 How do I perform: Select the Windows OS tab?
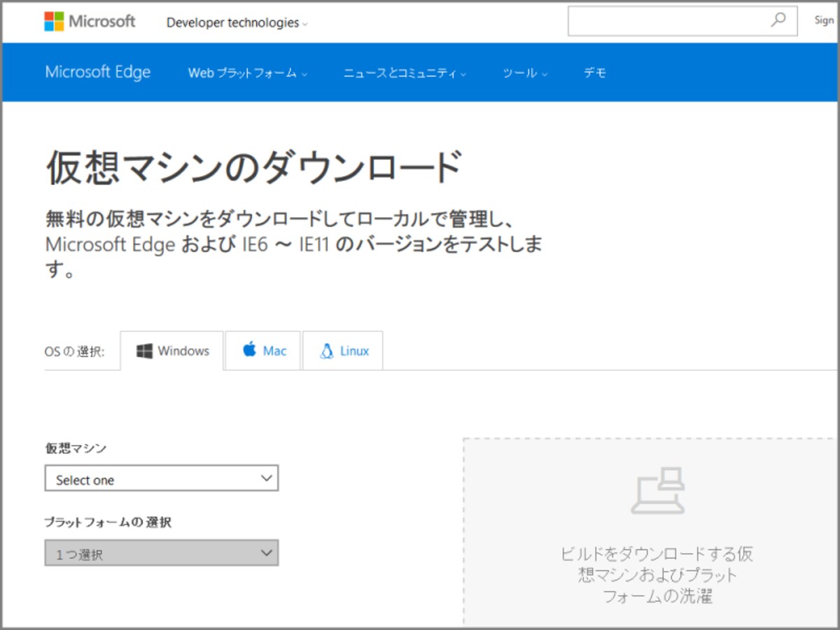[x=172, y=351]
